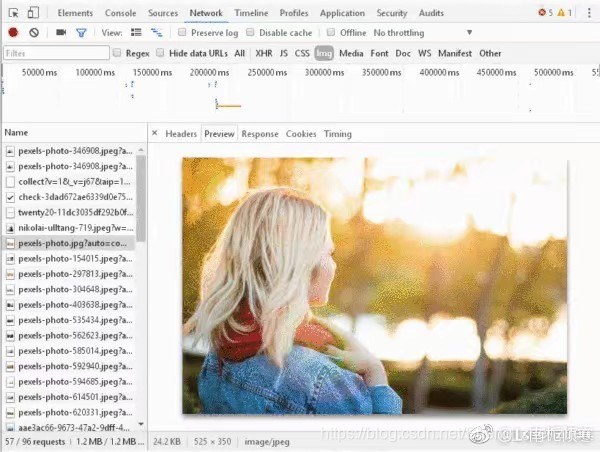Close the request details pane
600x452 pixels.
point(155,133)
